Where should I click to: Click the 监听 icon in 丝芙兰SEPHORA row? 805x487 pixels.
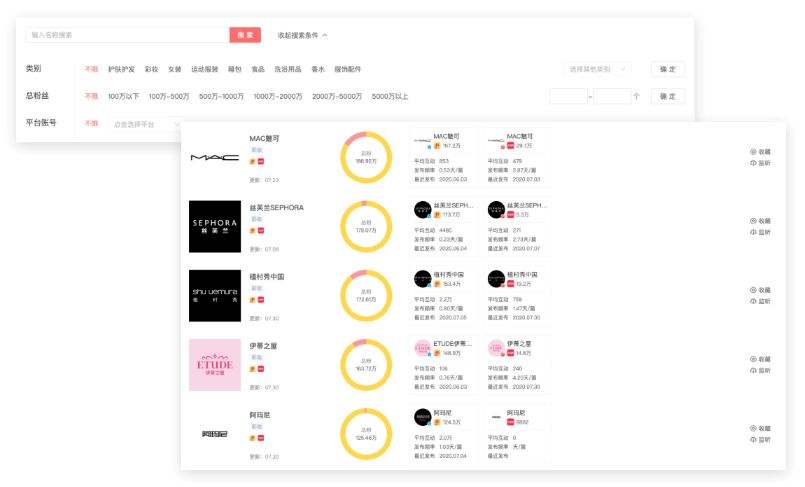pyautogui.click(x=753, y=232)
